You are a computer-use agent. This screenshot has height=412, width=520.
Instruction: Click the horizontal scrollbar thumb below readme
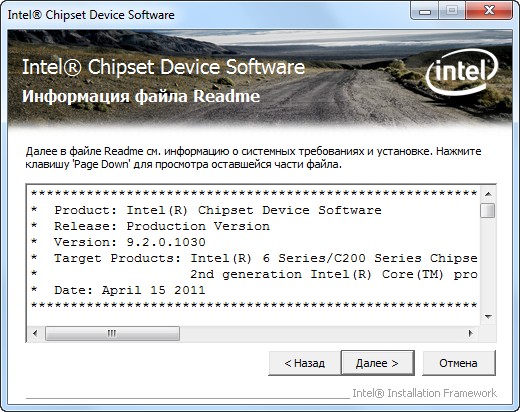point(112,333)
